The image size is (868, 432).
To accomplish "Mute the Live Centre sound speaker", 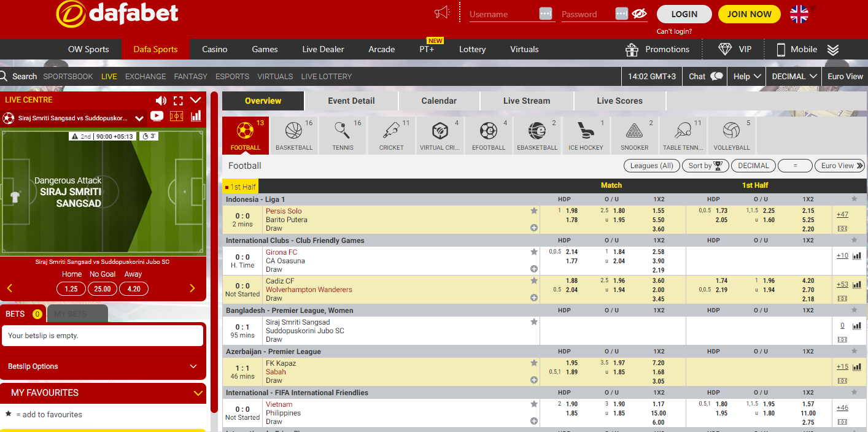I will click(x=161, y=101).
